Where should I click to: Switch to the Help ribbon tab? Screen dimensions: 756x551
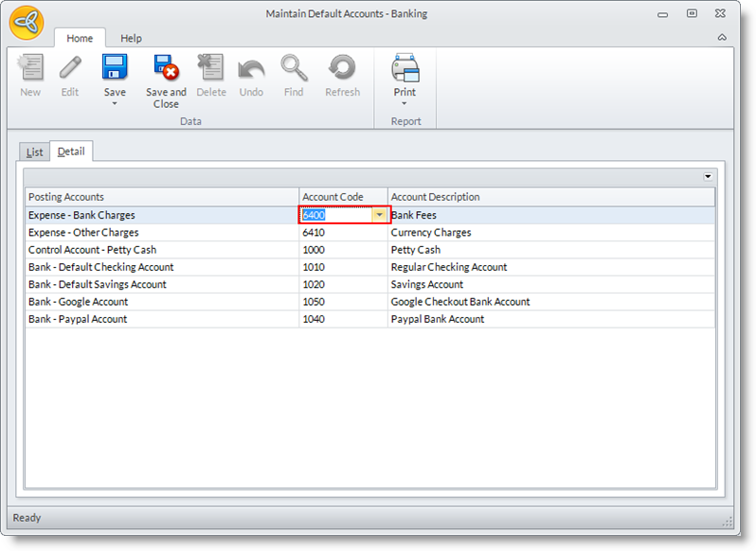pos(131,38)
